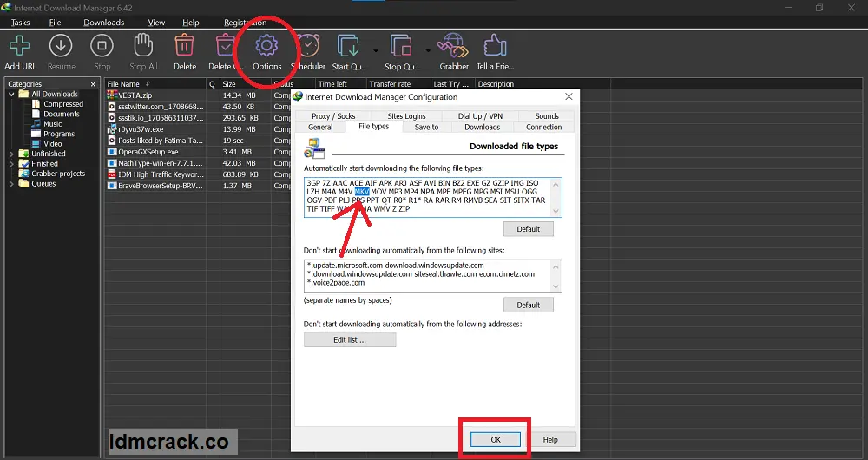Open the Help menu
Viewport: 868px width, 460px height.
coord(190,23)
